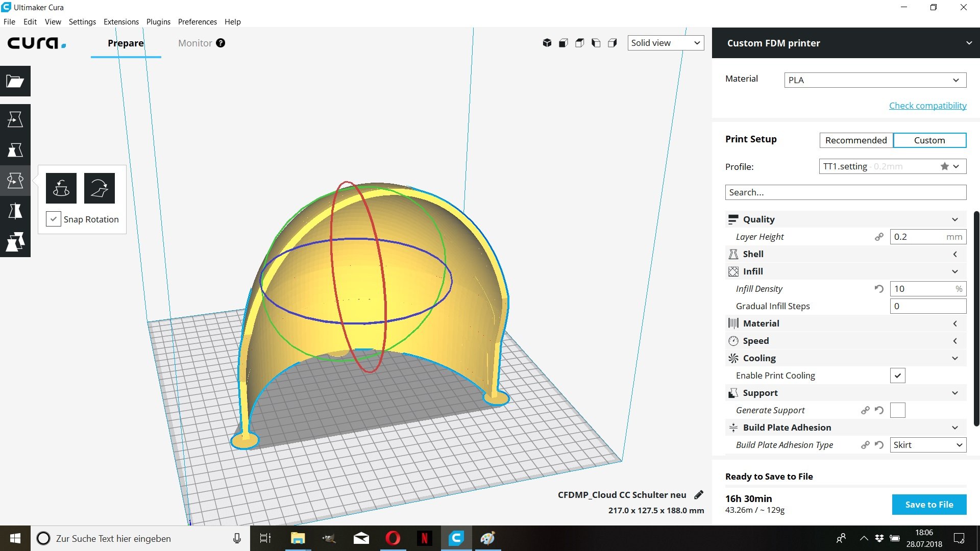This screenshot has width=980, height=551.
Task: Reset Infill Density with revert arrow
Action: (x=879, y=289)
